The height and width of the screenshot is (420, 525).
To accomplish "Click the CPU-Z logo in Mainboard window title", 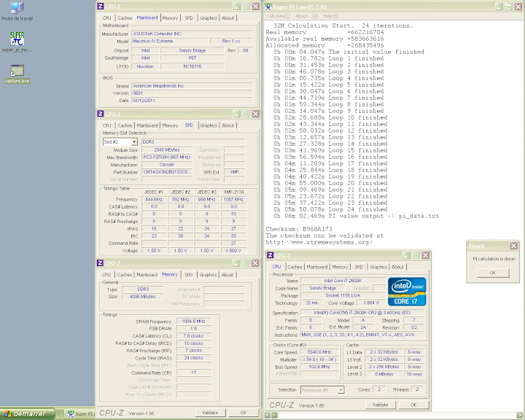I will (102, 6).
